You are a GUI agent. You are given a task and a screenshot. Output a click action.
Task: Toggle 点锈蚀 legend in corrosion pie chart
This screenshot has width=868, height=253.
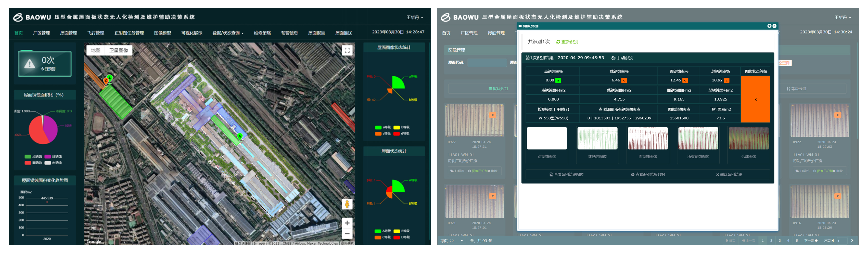pos(33,157)
